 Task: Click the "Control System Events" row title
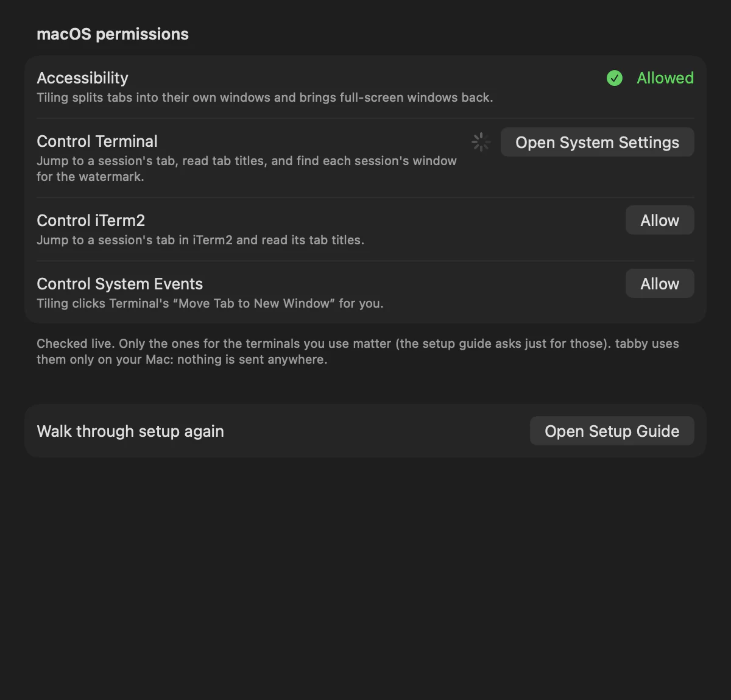(119, 284)
